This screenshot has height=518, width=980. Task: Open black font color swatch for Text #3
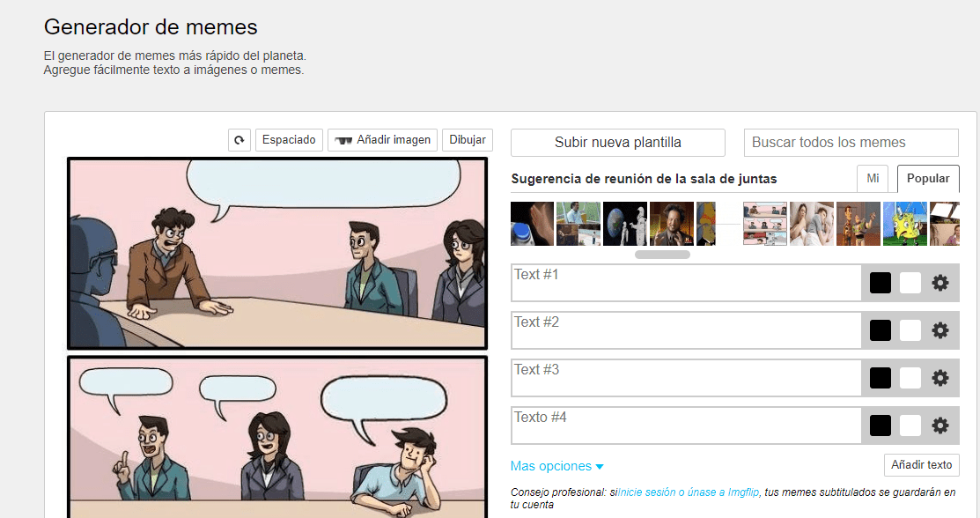pos(880,378)
